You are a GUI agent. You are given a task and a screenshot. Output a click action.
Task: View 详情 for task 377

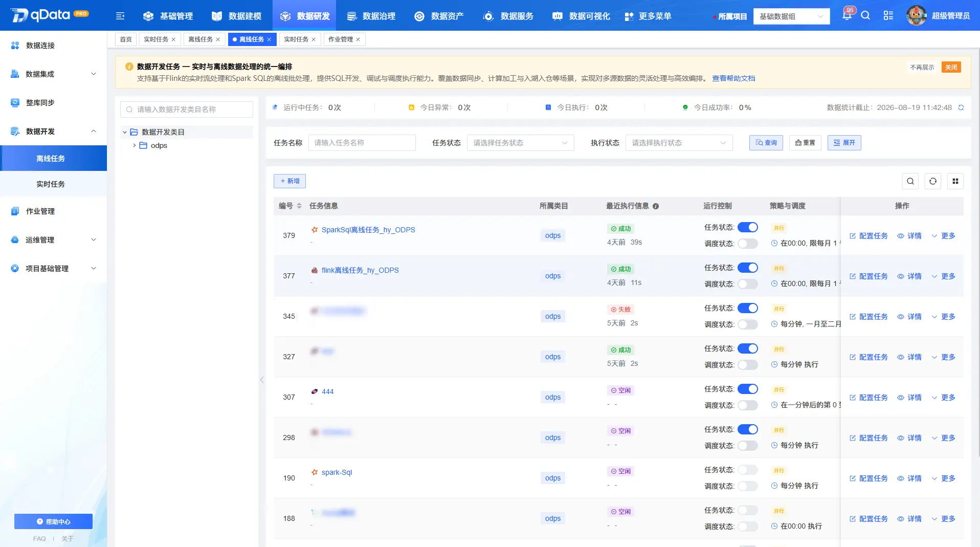(909, 276)
